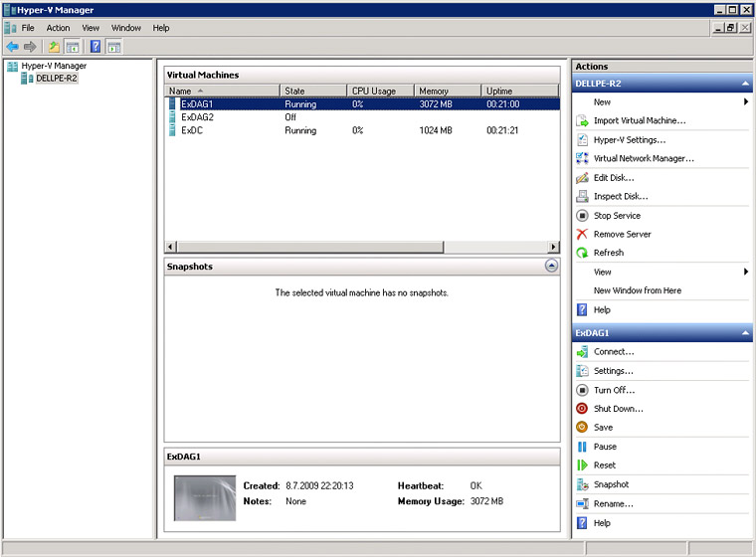This screenshot has width=756, height=557.
Task: Click the horizontal scrollbar thumb in VM list
Action: click(x=310, y=247)
